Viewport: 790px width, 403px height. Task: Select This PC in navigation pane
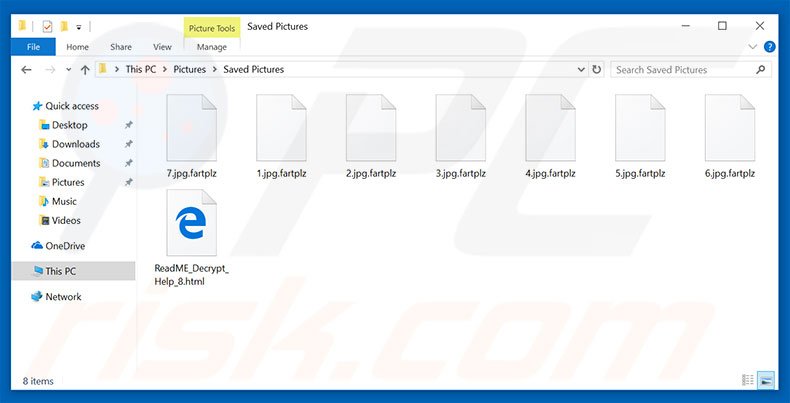point(73,271)
